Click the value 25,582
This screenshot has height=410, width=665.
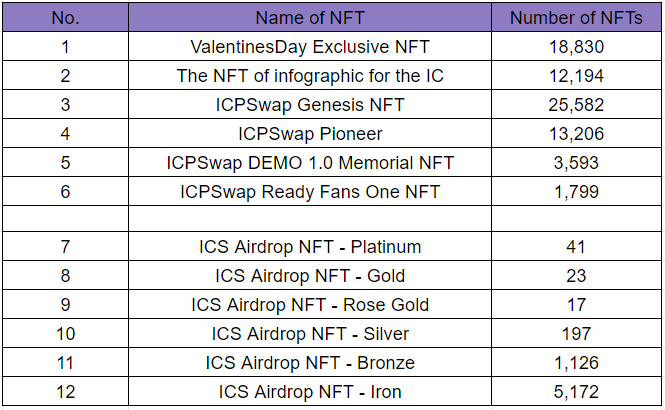coord(576,104)
